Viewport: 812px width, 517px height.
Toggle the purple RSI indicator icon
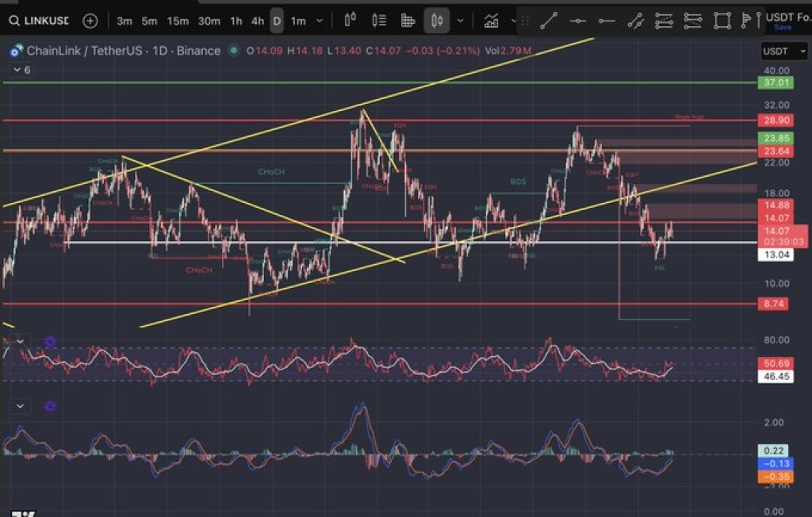tap(50, 343)
